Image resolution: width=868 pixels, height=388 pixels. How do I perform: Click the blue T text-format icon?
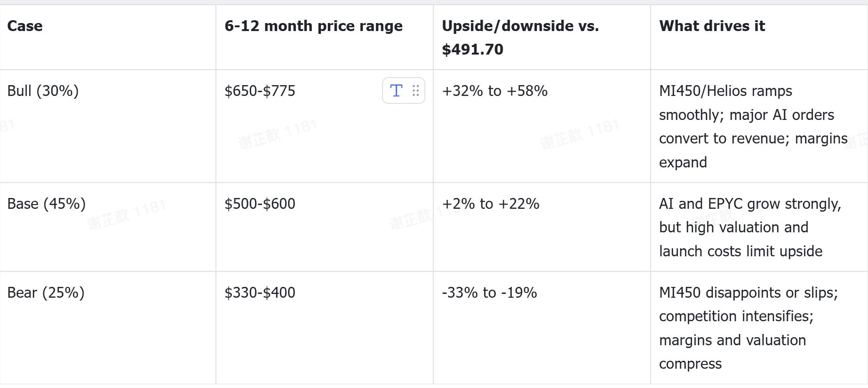pos(397,91)
